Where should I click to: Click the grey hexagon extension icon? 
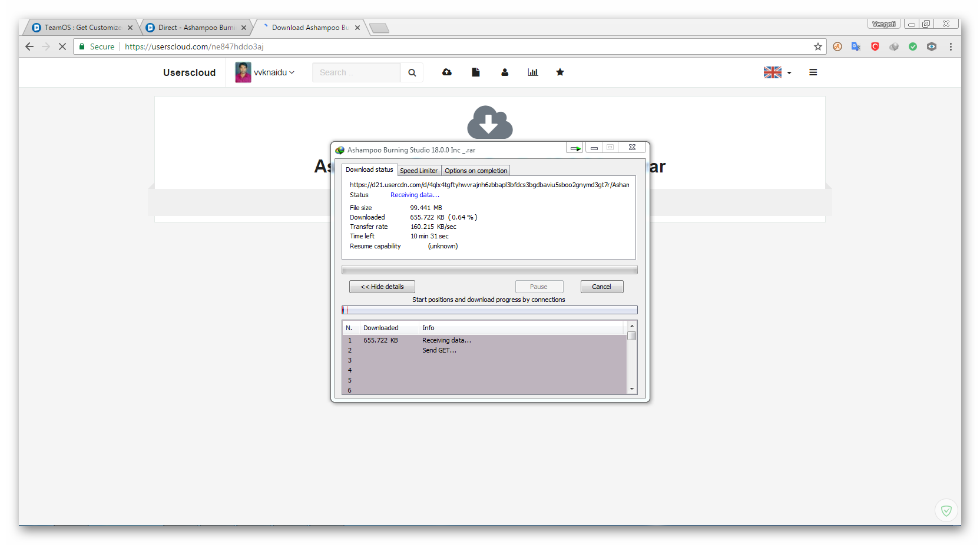[932, 46]
